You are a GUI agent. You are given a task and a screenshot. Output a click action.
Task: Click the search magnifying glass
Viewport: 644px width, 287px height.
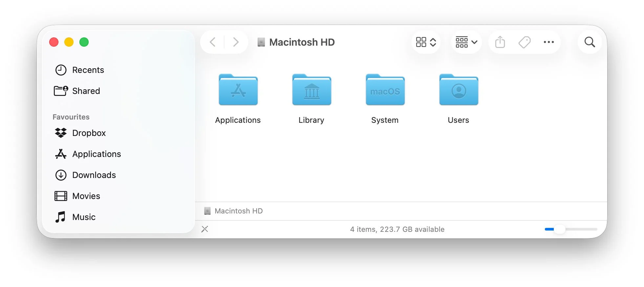click(x=590, y=42)
